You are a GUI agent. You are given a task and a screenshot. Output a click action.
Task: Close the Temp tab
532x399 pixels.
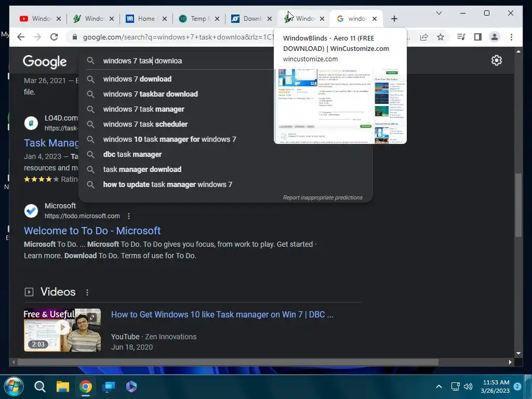pos(217,19)
